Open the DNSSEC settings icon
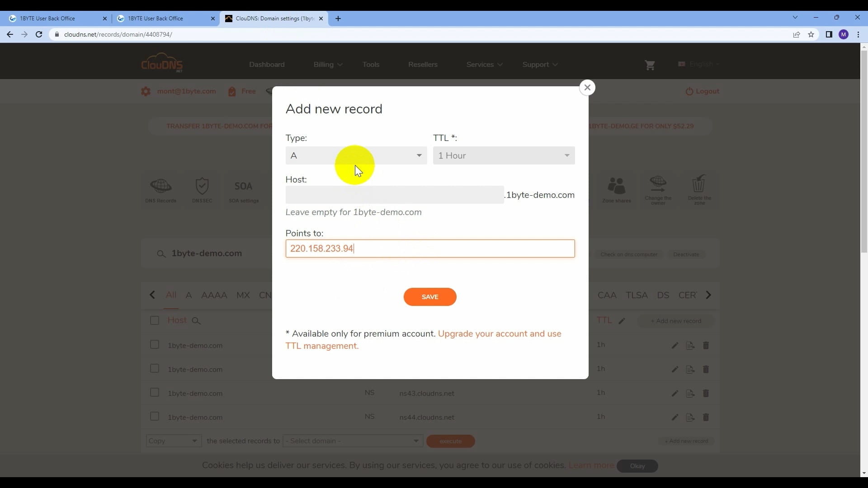Viewport: 868px width, 488px height. click(202, 190)
